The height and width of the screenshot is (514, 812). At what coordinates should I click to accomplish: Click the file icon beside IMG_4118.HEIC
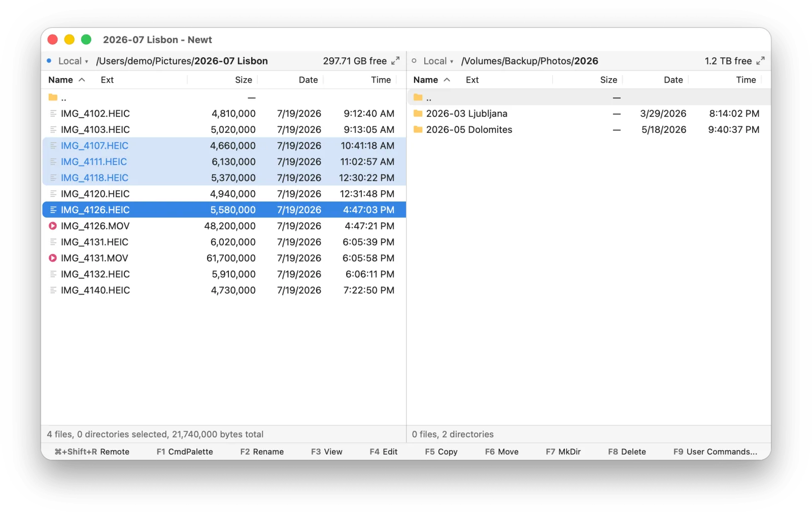coord(53,178)
